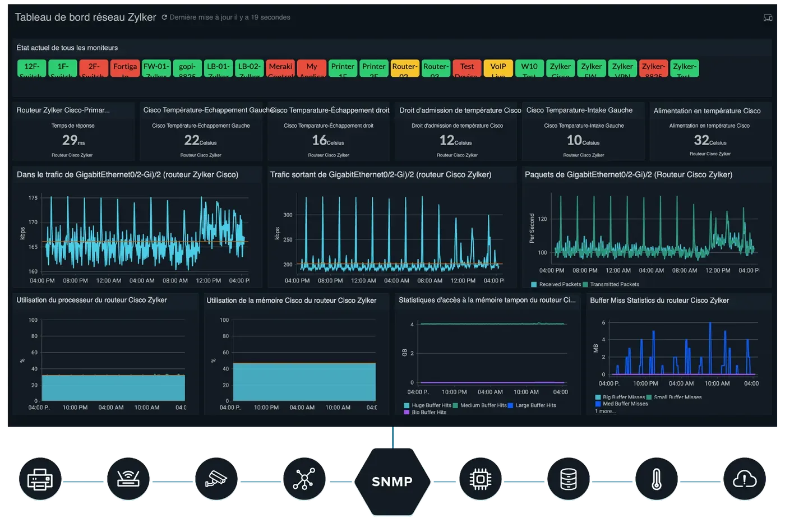Open the 1F-Switch monitor tile
The width and height of the screenshot is (785, 532).
pos(63,68)
